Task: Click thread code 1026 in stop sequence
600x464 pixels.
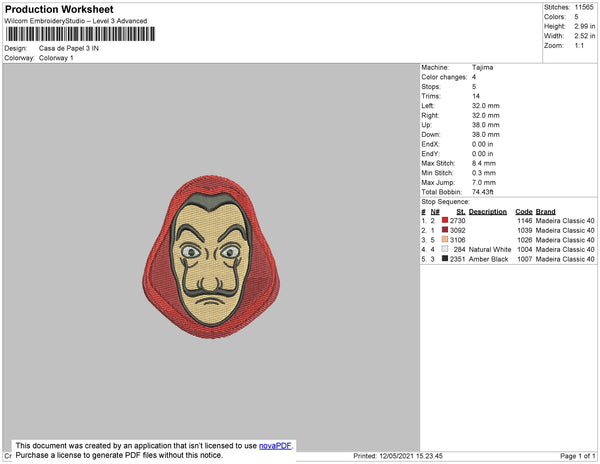Action: pyautogui.click(x=525, y=240)
